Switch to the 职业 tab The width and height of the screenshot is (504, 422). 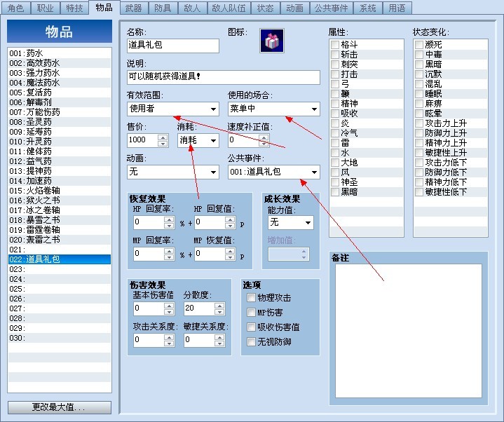coord(46,8)
